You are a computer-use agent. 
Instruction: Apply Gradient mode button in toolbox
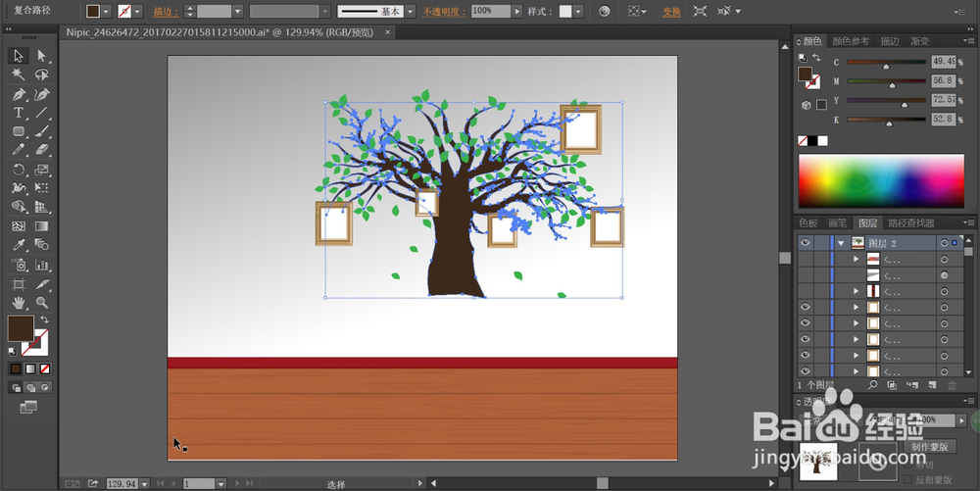tap(30, 369)
